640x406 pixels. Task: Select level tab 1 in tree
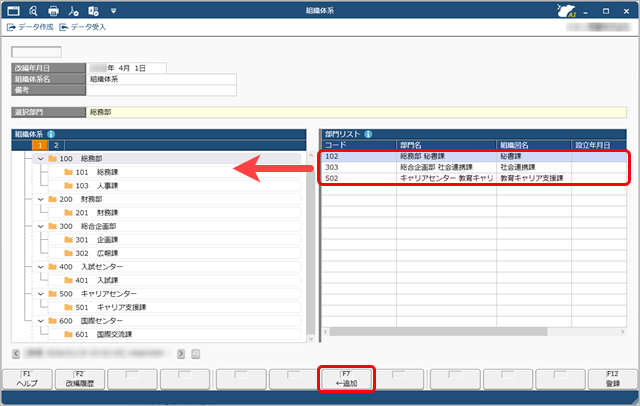coord(41,145)
